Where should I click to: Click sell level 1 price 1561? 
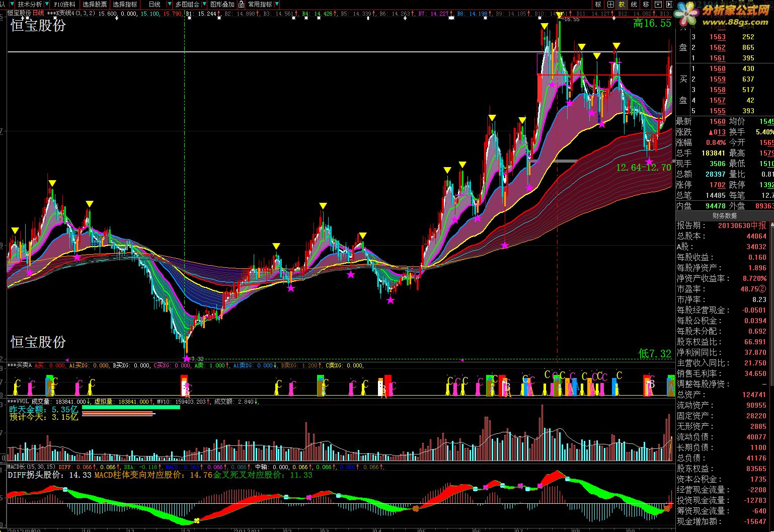pyautogui.click(x=718, y=58)
